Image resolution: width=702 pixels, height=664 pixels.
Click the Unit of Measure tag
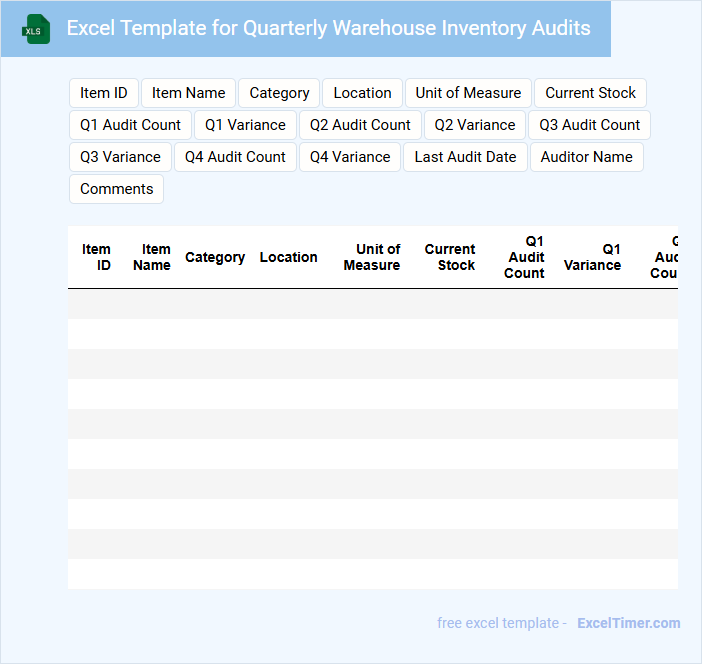[468, 93]
